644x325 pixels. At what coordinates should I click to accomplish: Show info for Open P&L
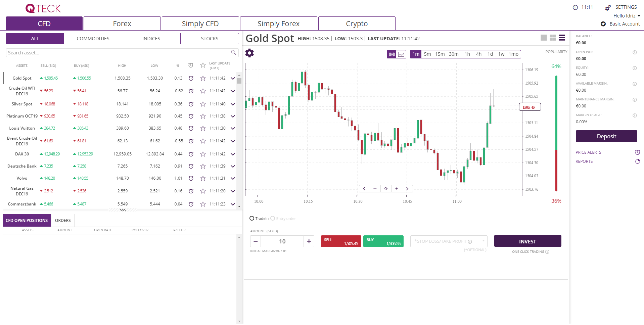[635, 52]
